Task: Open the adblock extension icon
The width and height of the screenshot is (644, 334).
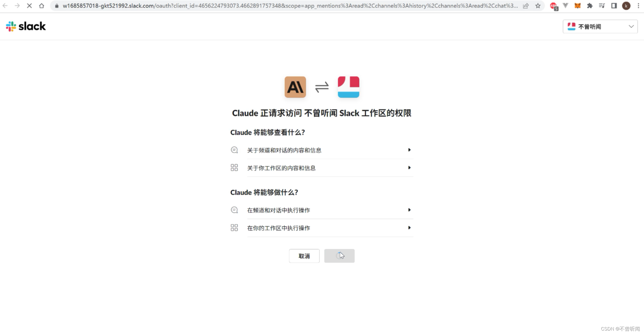Action: tap(554, 6)
